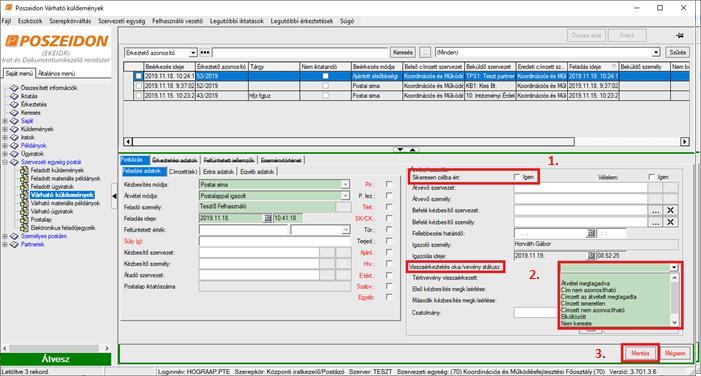
Task: Click the Várható materiális példányok node icon
Action: (x=24, y=203)
